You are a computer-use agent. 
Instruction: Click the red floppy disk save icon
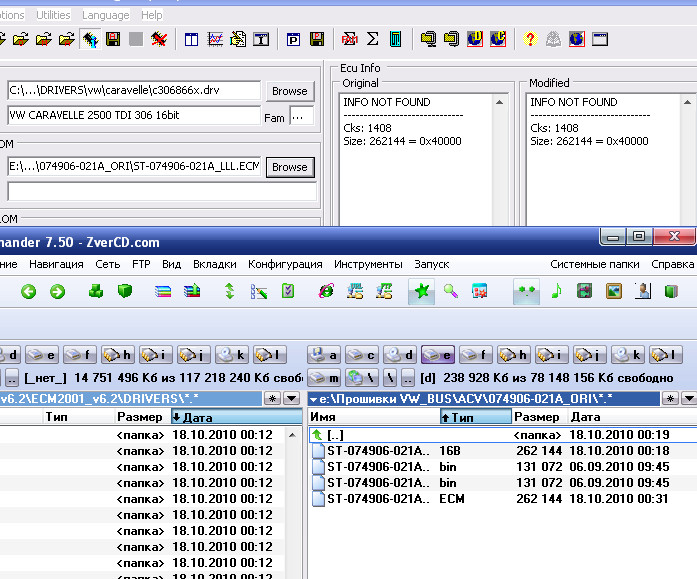click(x=113, y=40)
